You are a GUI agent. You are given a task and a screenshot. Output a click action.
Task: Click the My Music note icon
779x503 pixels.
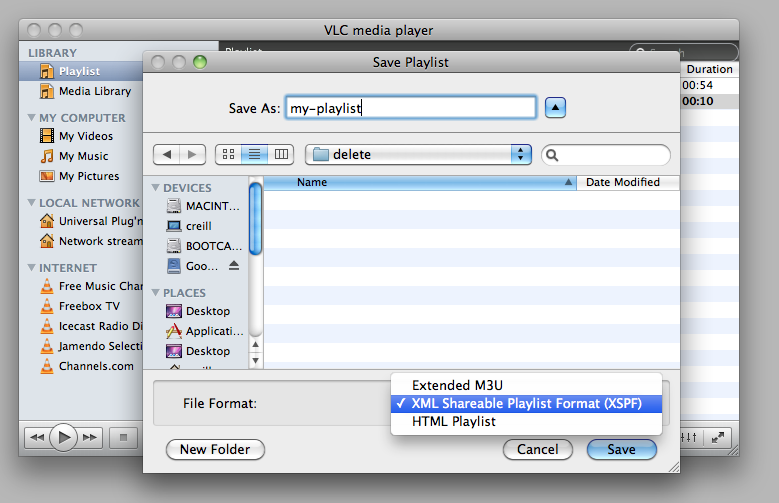(x=47, y=156)
